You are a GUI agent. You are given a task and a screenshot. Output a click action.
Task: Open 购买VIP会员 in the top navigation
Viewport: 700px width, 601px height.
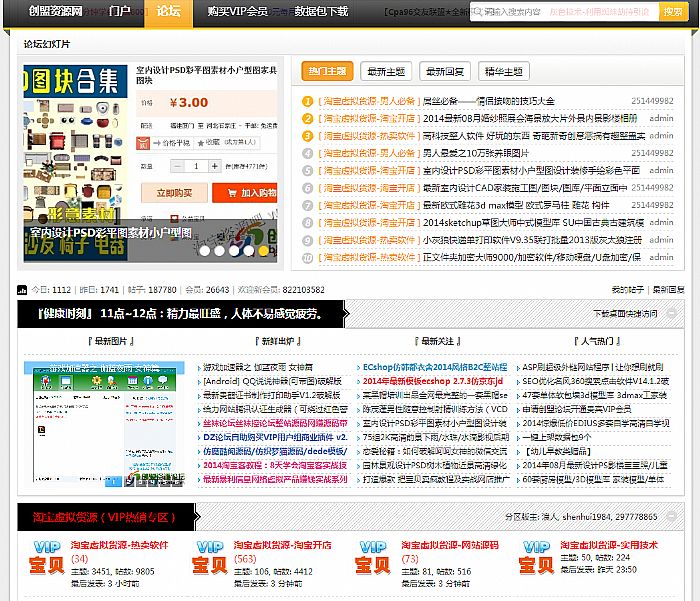tap(238, 11)
